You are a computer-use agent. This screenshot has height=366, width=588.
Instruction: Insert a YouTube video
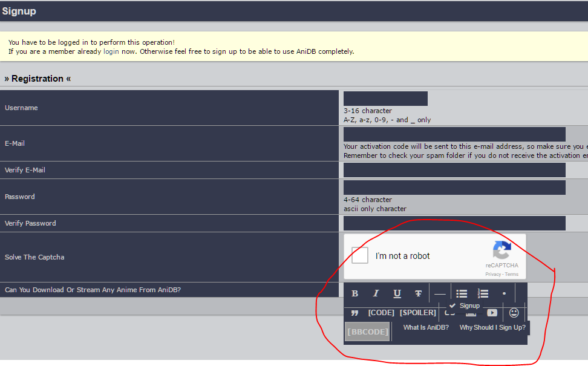coord(492,313)
